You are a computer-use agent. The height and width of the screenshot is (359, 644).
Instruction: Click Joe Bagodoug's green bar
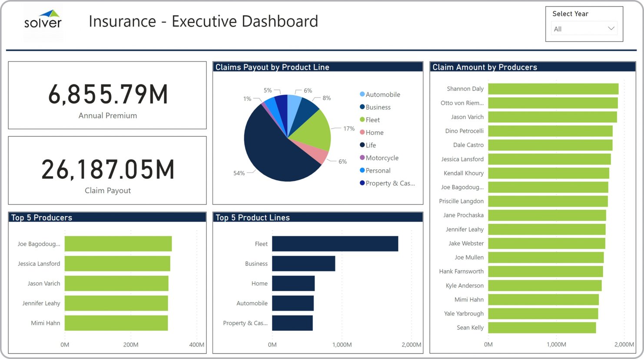pos(117,244)
